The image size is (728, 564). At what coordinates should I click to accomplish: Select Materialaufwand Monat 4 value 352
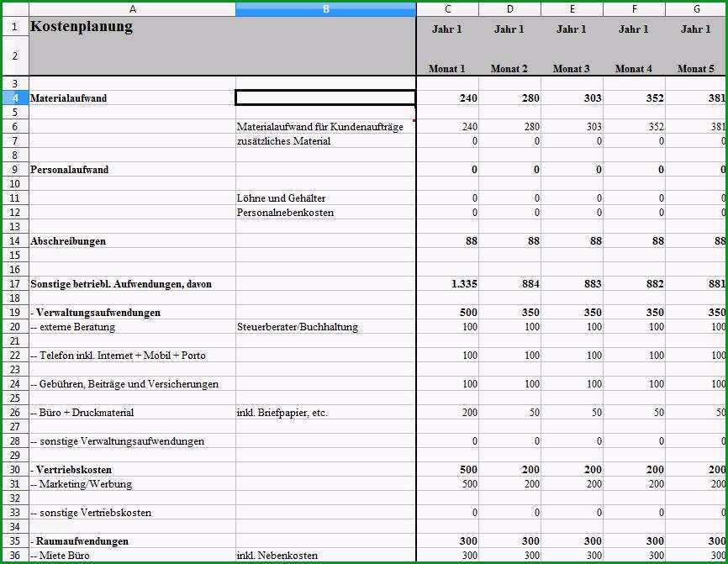(x=634, y=98)
